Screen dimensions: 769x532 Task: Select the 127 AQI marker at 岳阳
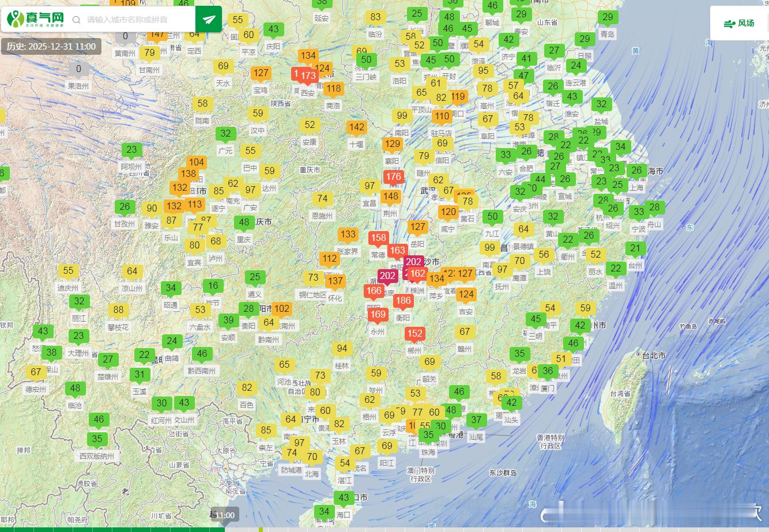[418, 227]
